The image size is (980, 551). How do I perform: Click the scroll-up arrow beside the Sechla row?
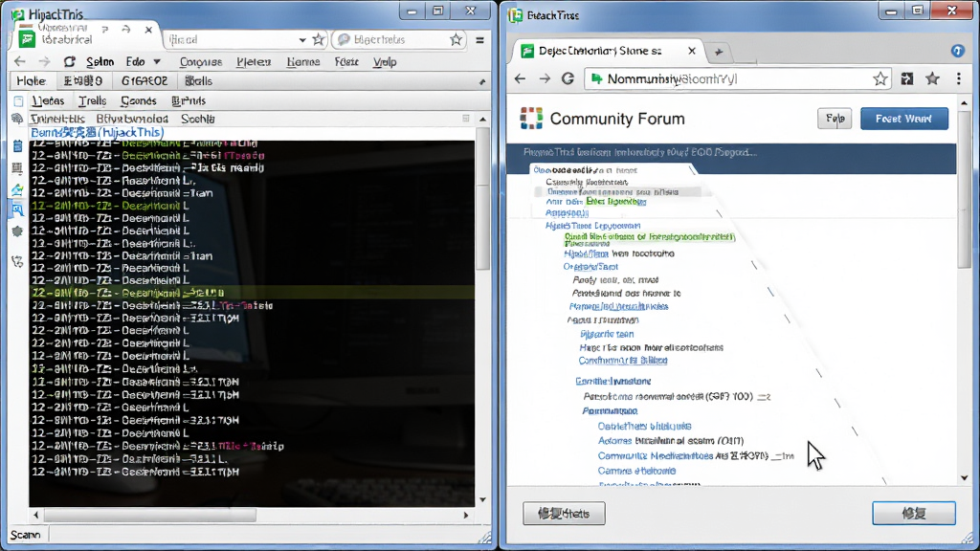click(x=482, y=119)
